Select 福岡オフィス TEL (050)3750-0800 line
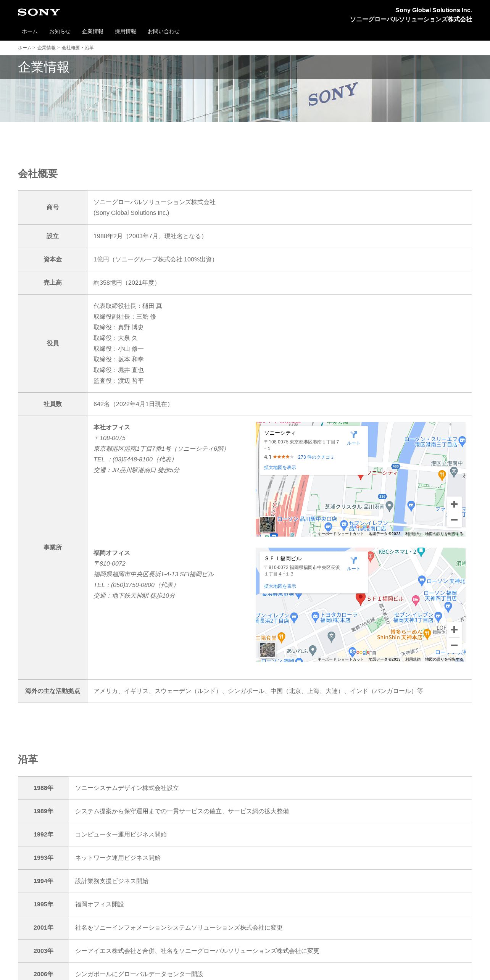 pyautogui.click(x=136, y=585)
